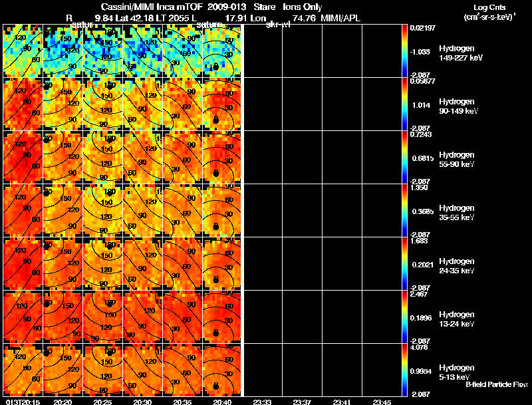This screenshot has width=532, height=405.
Task: Click the '20:30' time axis label
Action: [142, 402]
